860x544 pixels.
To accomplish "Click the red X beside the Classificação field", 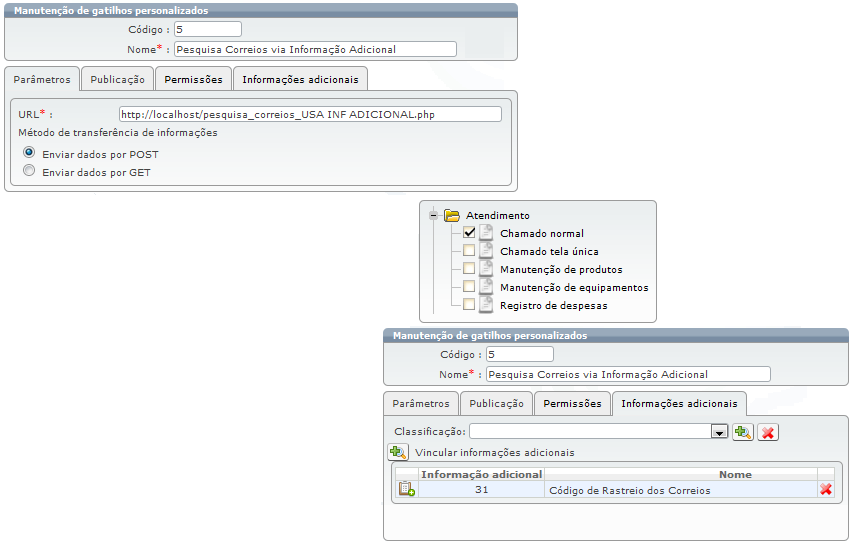I will [x=768, y=432].
